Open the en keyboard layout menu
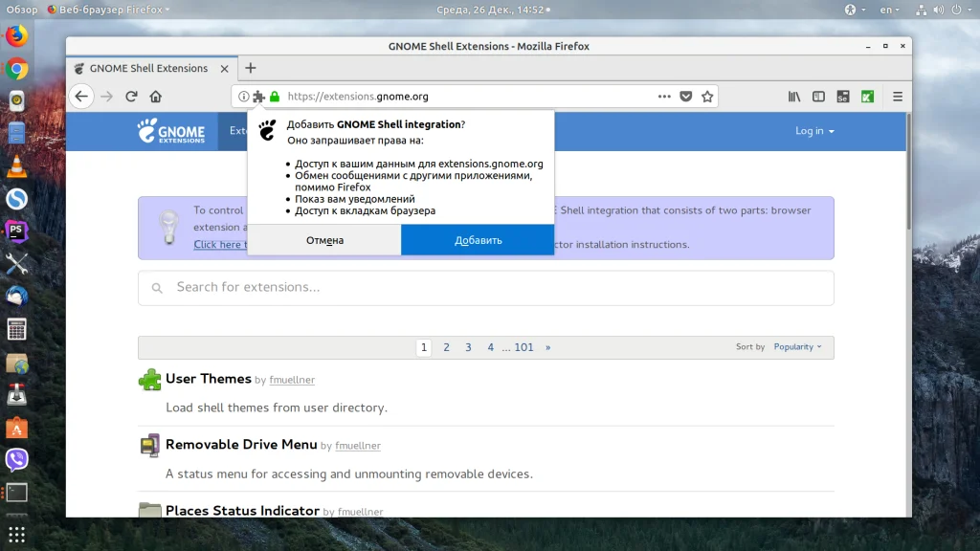This screenshot has height=551, width=980. [890, 10]
